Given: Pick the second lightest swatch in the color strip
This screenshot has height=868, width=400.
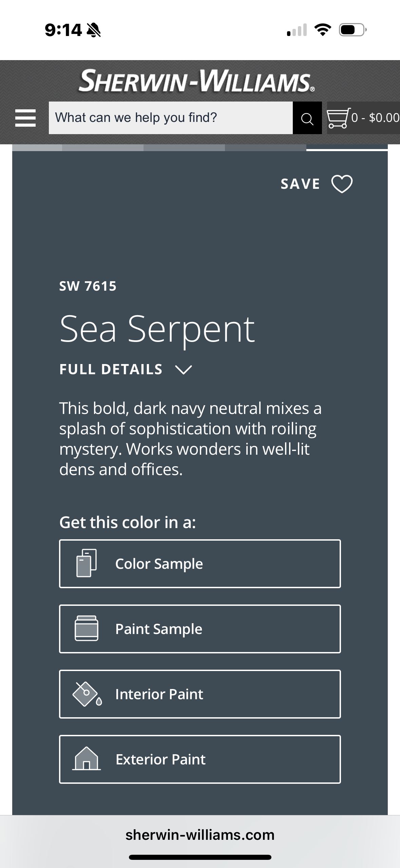Looking at the screenshot, I should click(102, 148).
